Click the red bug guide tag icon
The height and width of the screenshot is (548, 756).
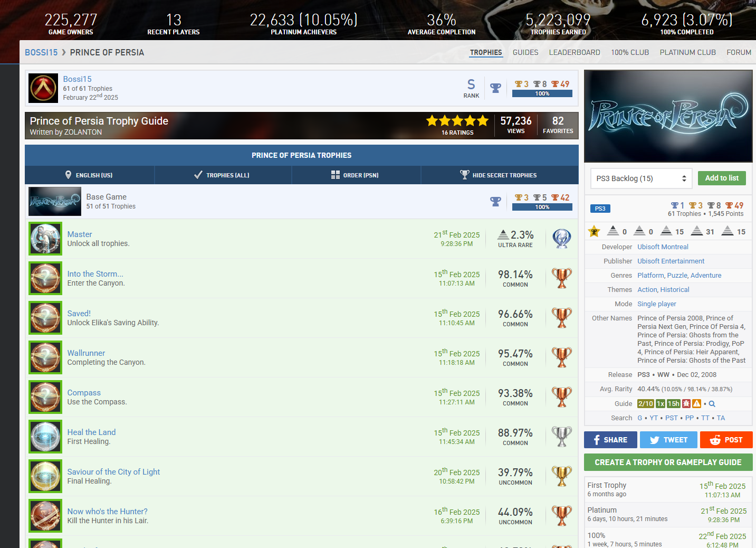point(686,403)
